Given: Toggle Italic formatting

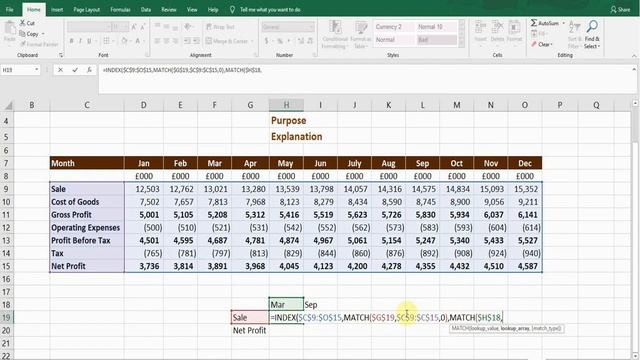Looking at the screenshot, I should click(80, 41).
